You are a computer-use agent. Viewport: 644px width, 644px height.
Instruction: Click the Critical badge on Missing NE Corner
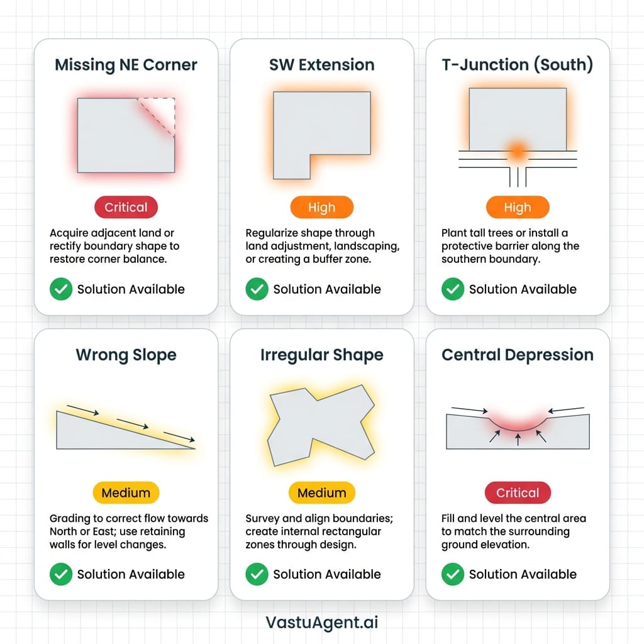click(126, 207)
